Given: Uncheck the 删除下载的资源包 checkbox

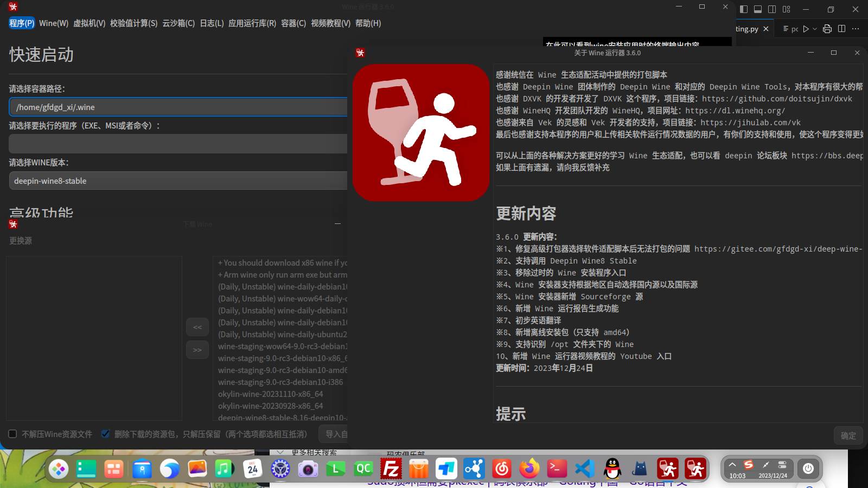Looking at the screenshot, I should (x=106, y=434).
